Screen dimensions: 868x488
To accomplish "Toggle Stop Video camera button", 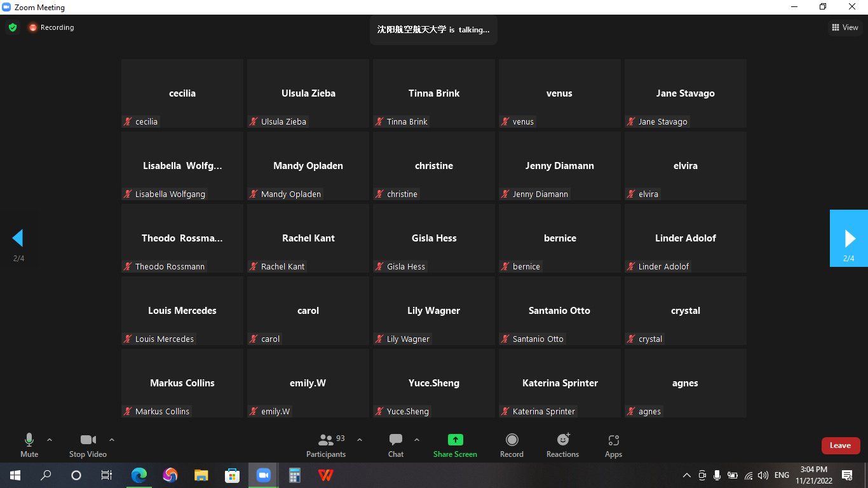I will point(88,445).
